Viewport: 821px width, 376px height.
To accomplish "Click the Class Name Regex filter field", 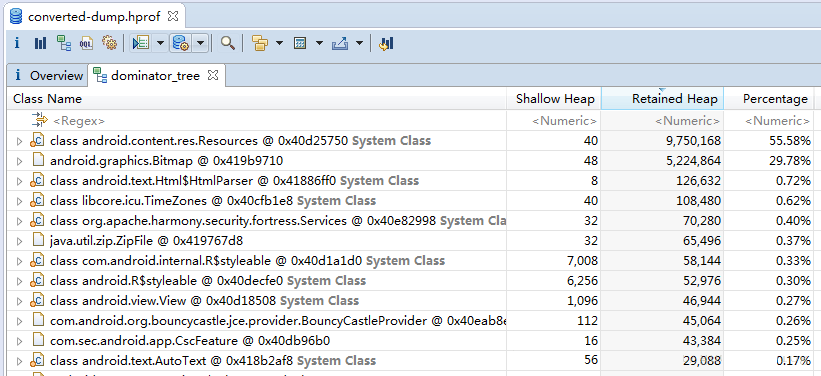I will (x=257, y=121).
